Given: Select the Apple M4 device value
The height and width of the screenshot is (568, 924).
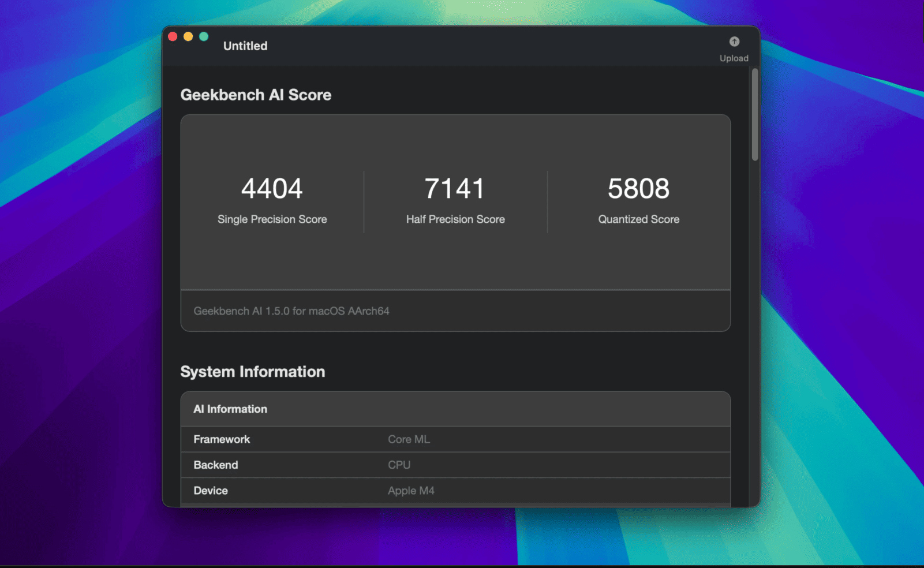Looking at the screenshot, I should [x=411, y=491].
